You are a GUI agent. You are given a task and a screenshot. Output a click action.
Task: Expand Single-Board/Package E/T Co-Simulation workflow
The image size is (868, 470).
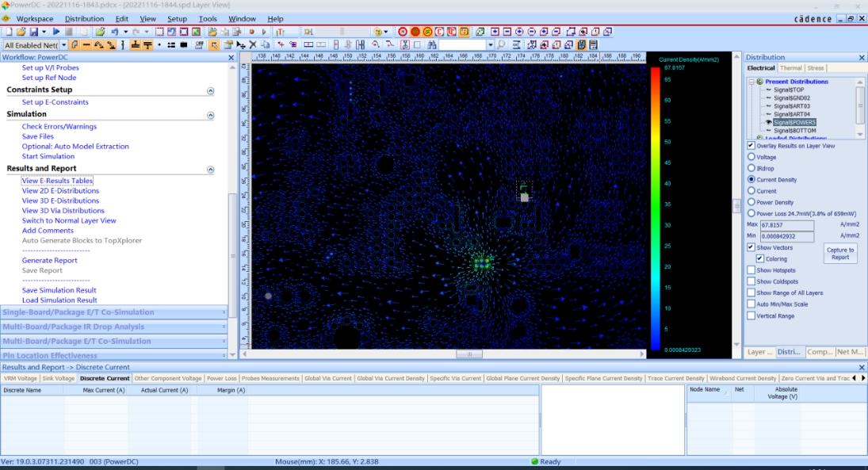[x=113, y=312]
